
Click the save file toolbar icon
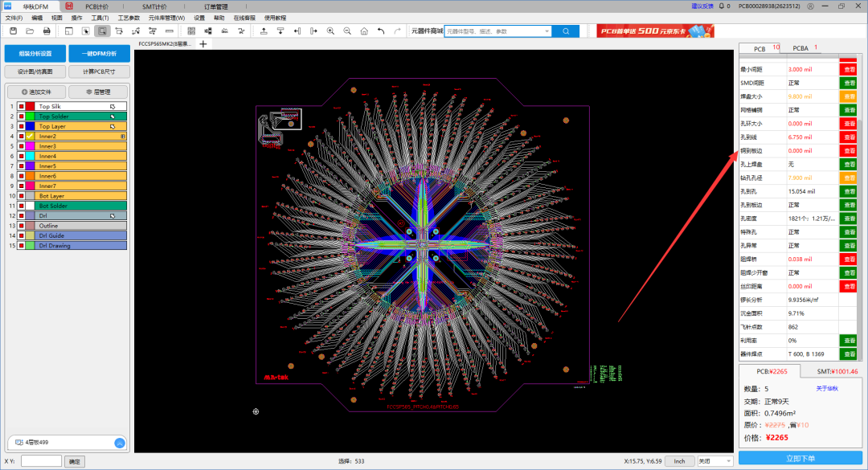13,31
